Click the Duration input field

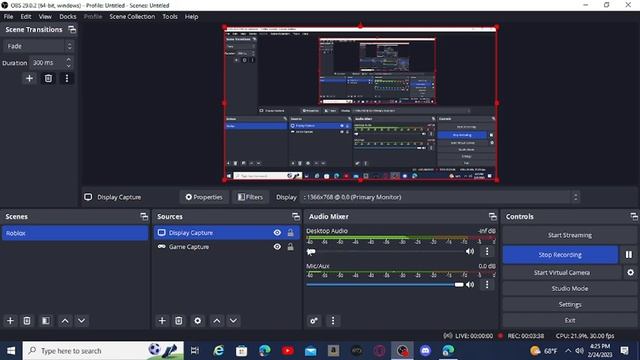47,63
